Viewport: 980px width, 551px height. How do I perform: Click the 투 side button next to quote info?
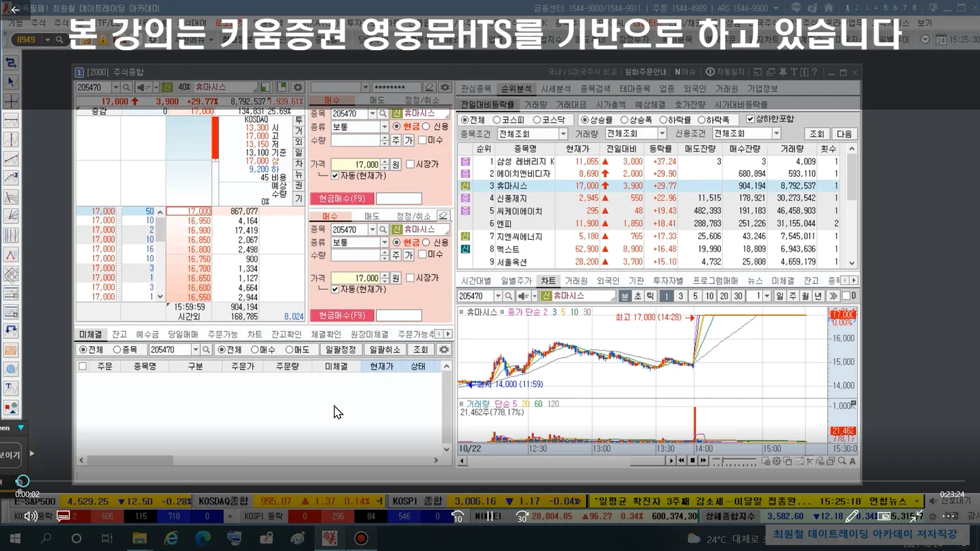(x=298, y=121)
